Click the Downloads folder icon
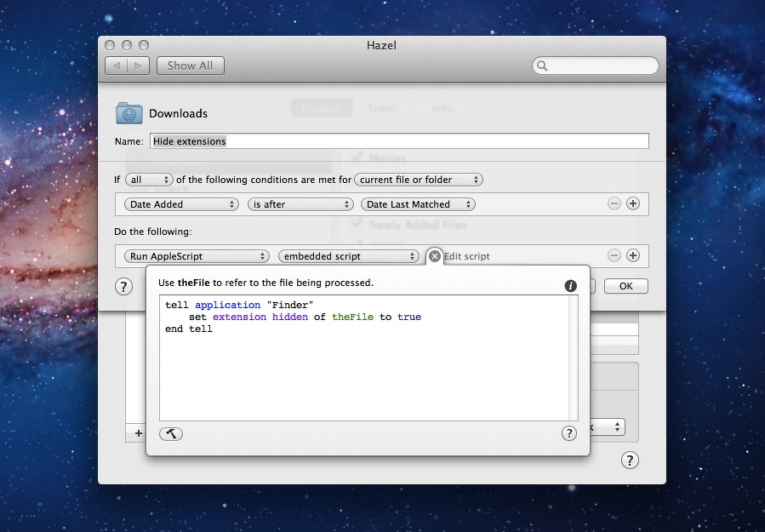765x532 pixels. pos(129,113)
